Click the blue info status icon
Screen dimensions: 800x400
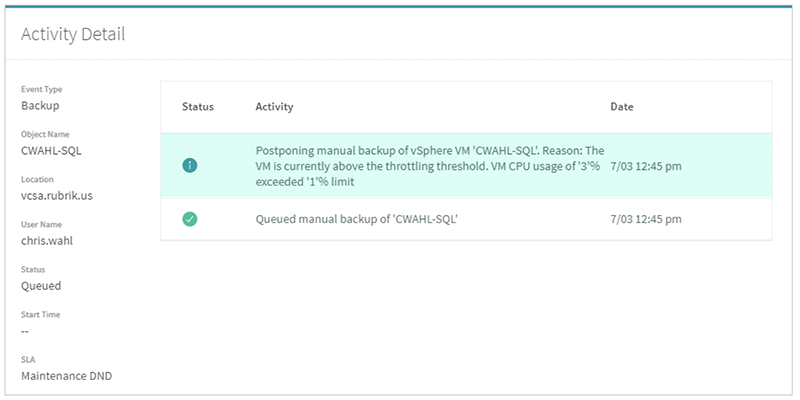point(190,166)
